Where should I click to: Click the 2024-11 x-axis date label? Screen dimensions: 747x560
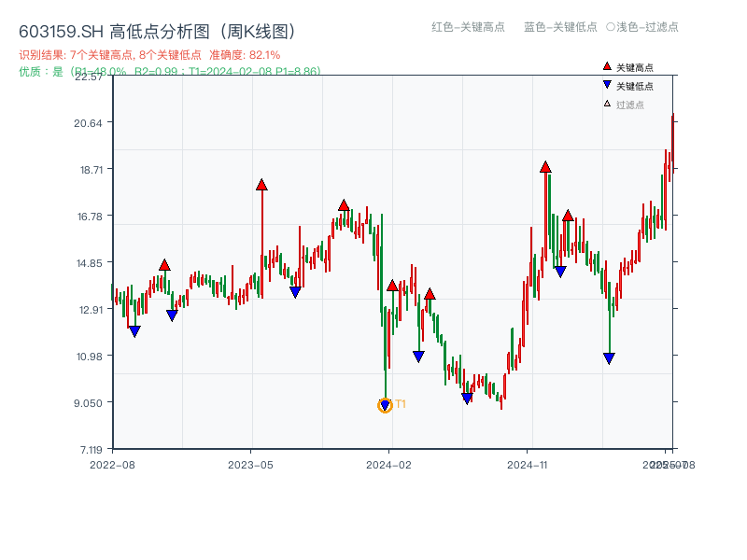(x=527, y=465)
